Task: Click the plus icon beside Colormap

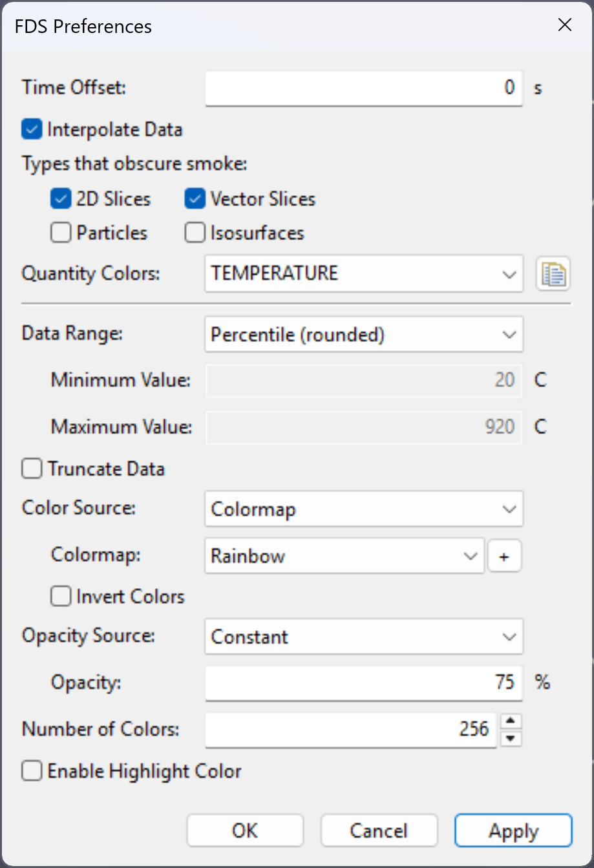Action: coord(505,557)
